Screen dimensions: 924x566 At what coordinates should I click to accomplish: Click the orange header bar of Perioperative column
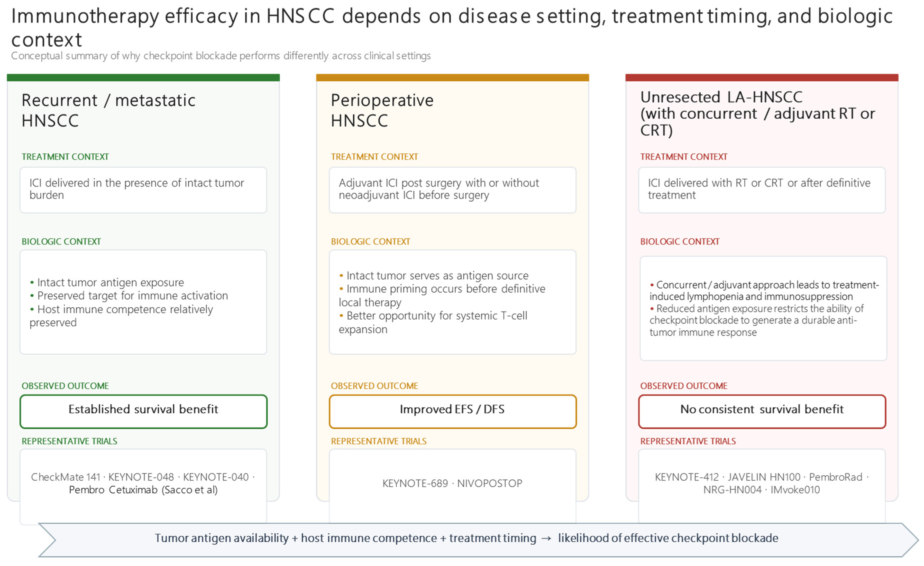[453, 78]
